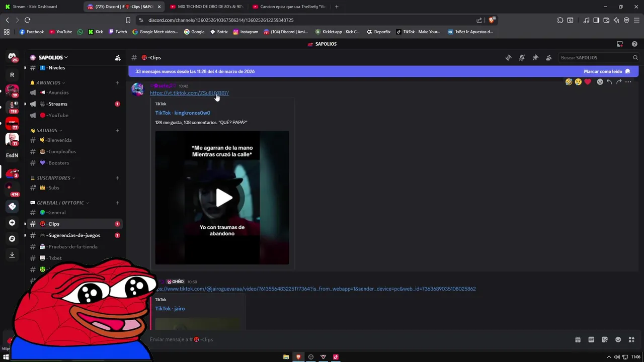Viewport: 644px width, 362px height.
Task: Open the channel threads icon
Action: [x=508, y=58]
